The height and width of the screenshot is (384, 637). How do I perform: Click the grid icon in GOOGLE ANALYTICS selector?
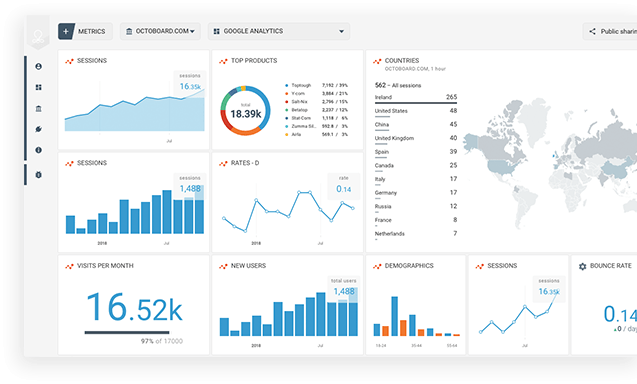(217, 31)
